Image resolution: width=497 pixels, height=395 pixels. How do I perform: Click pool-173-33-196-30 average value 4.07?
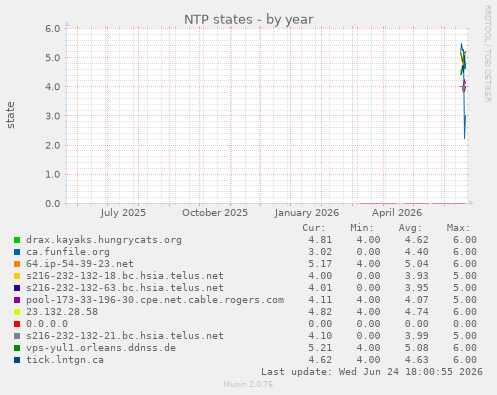(x=417, y=300)
